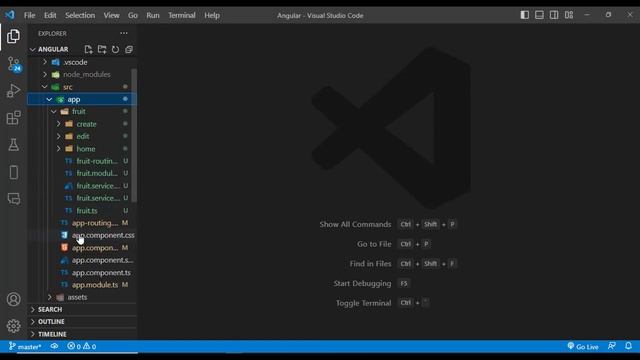
Task: Open the errors and warnings counter
Action: click(x=82, y=347)
